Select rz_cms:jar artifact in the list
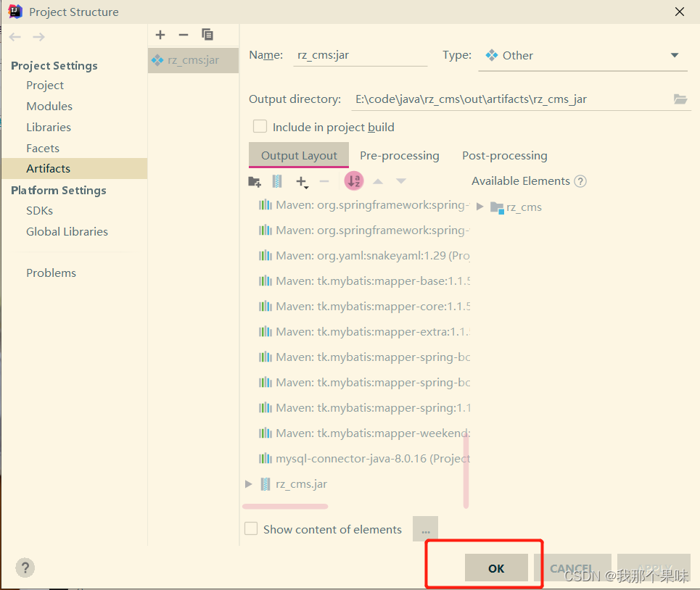Image resolution: width=700 pixels, height=590 pixels. pyautogui.click(x=193, y=60)
